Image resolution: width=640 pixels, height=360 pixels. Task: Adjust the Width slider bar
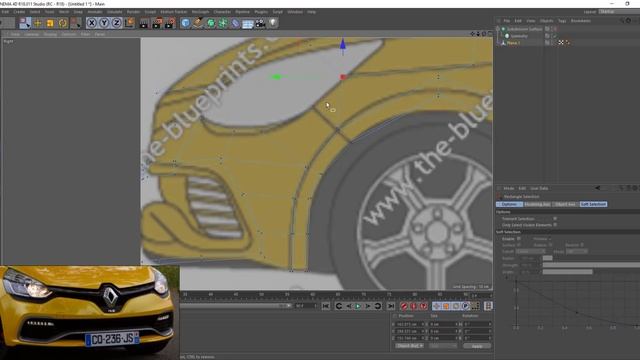pyautogui.click(x=567, y=272)
